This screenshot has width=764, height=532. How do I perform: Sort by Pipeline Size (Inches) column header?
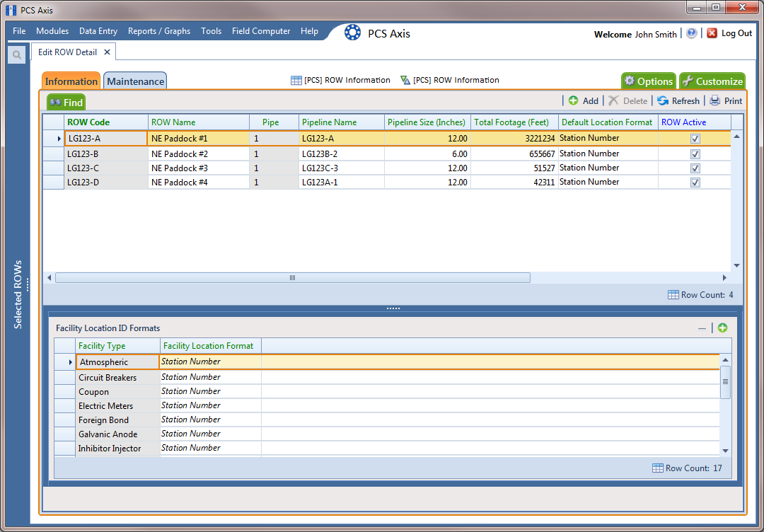point(427,122)
